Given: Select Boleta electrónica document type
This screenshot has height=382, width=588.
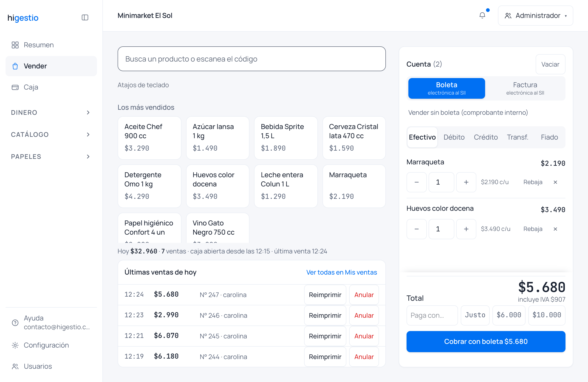Looking at the screenshot, I should [x=447, y=88].
